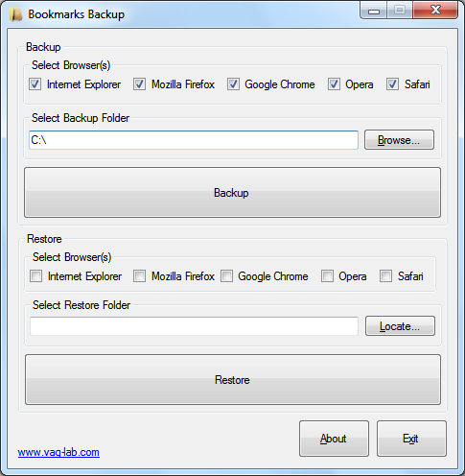465x476 pixels.
Task: Check Internet Explorer in Restore section
Action: point(35,276)
